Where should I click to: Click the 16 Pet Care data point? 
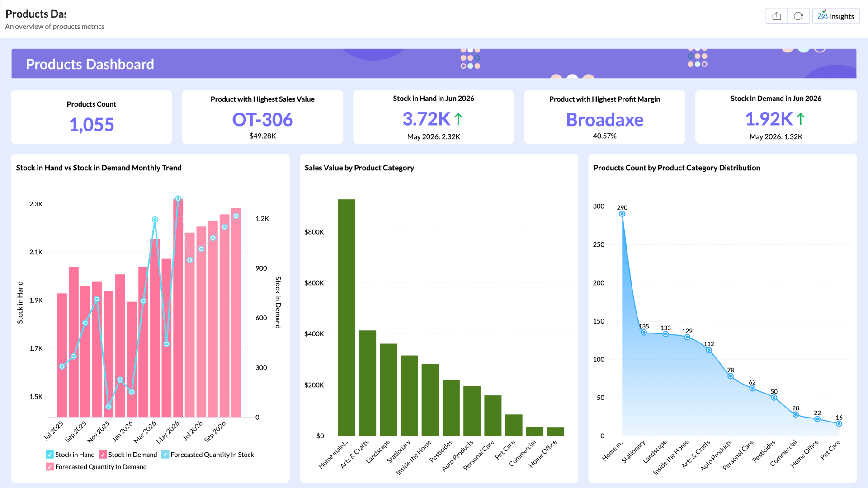[x=839, y=424]
